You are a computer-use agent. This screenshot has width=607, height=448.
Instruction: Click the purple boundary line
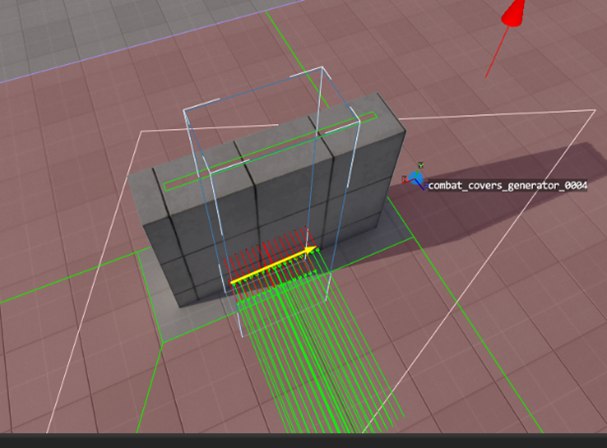coord(151,42)
